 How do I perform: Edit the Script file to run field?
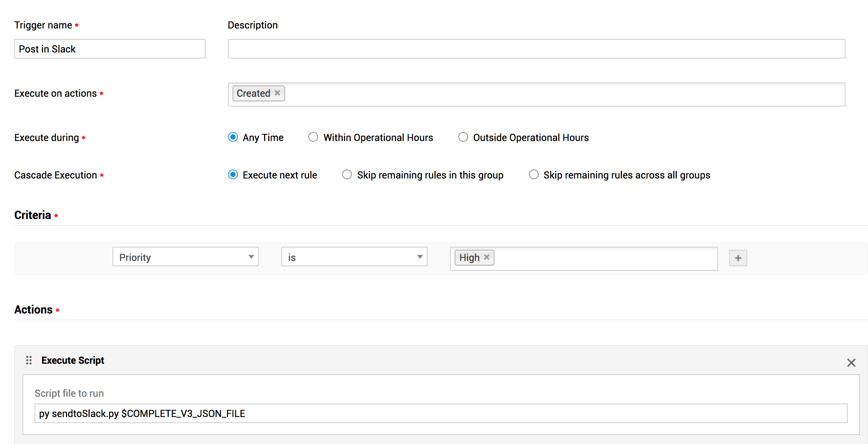coord(441,413)
